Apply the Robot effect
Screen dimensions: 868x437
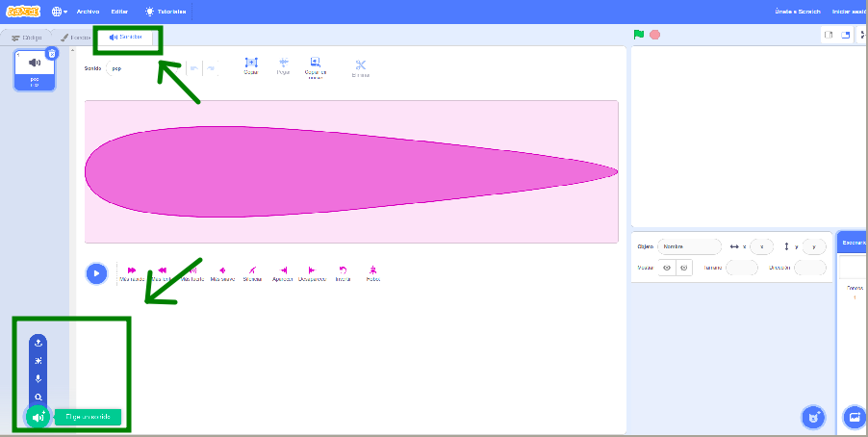[x=373, y=273]
